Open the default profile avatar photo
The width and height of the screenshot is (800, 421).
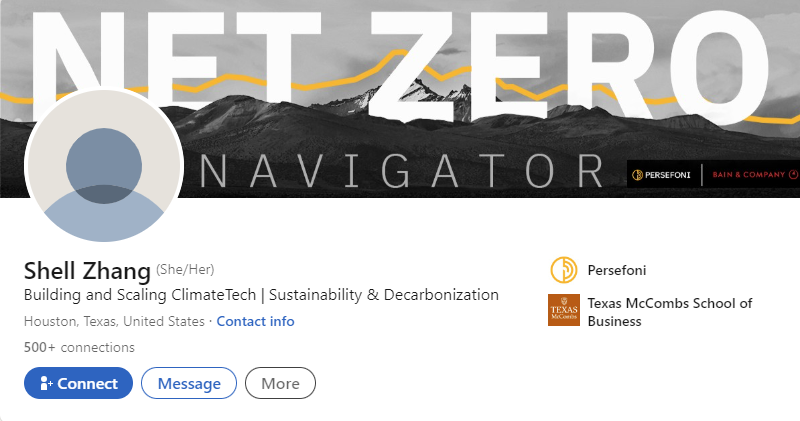point(104,165)
